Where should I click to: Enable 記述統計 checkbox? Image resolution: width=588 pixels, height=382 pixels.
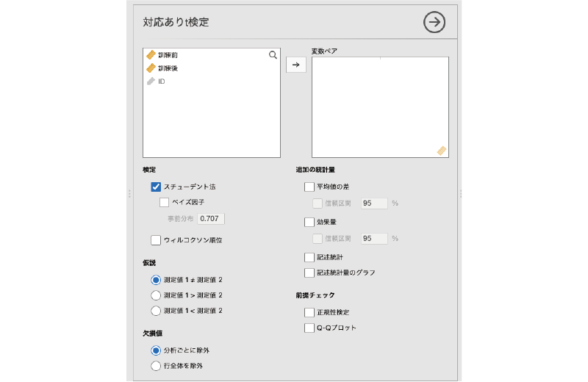pos(309,257)
